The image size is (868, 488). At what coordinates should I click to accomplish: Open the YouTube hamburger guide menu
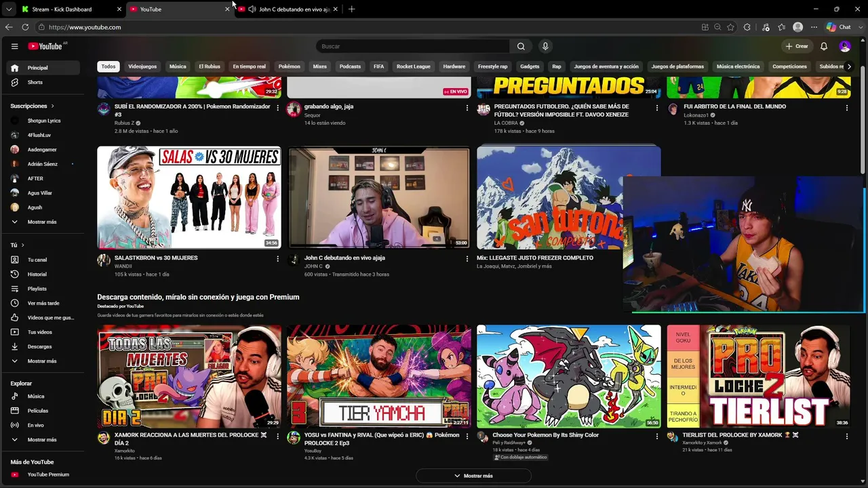pos(14,46)
